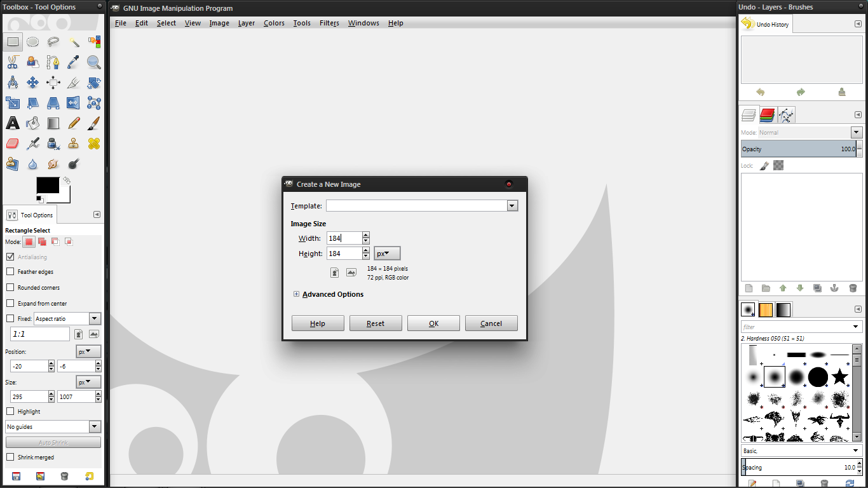Select the Cage Transform tool
This screenshot has width=868, height=488.
tap(94, 103)
